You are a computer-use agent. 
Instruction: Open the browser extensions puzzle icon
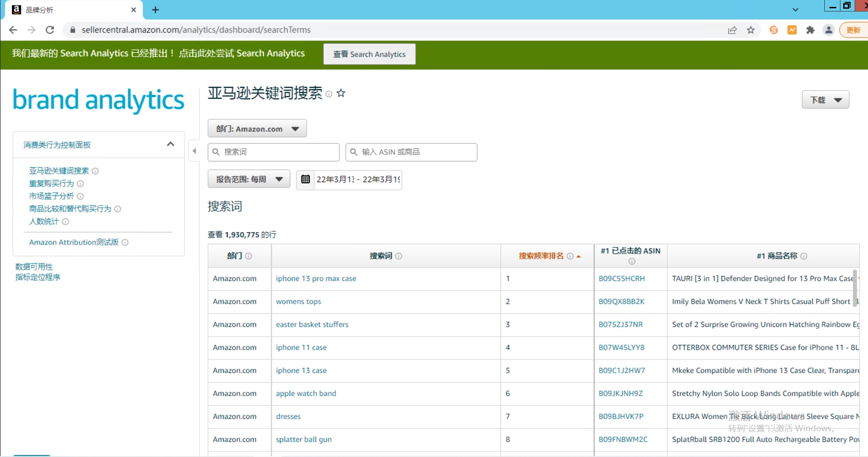click(811, 30)
